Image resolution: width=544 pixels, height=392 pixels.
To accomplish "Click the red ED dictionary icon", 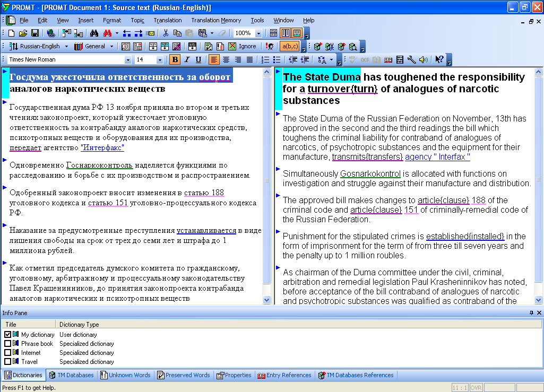I will [388, 59].
